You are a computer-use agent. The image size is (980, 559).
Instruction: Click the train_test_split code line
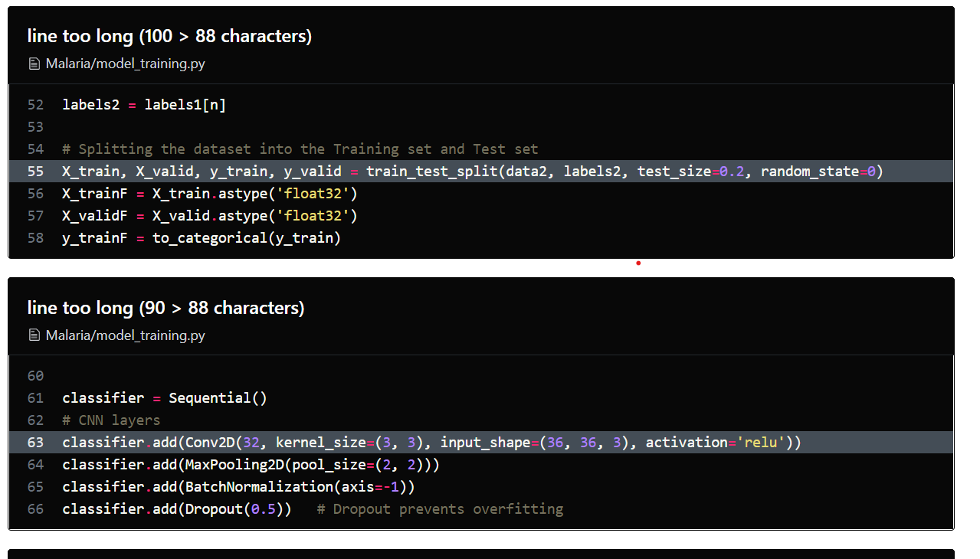pyautogui.click(x=473, y=172)
